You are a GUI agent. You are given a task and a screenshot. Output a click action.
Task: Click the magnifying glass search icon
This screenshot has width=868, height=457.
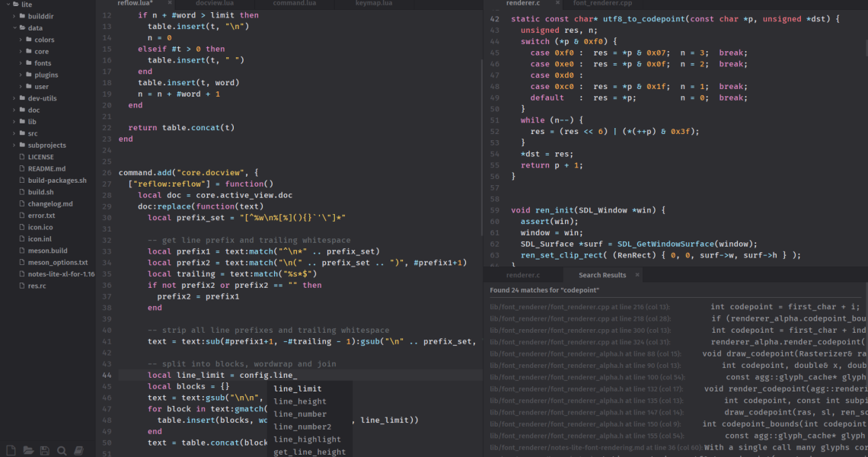point(62,450)
